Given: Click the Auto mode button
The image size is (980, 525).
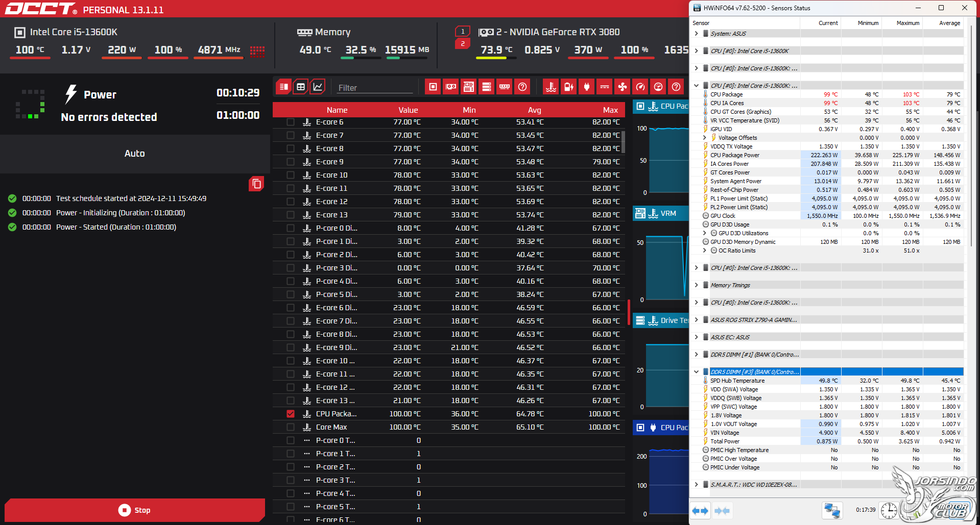Looking at the screenshot, I should (x=135, y=154).
